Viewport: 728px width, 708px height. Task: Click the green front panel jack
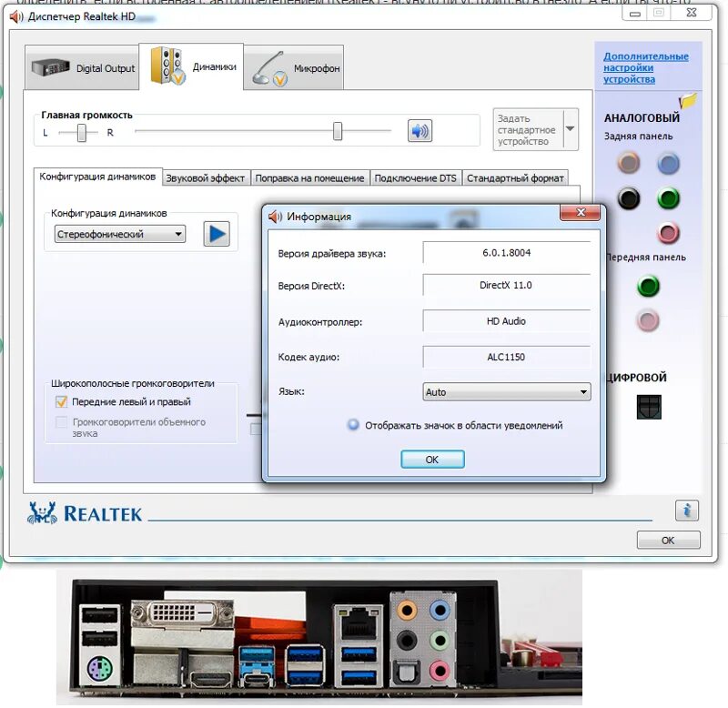point(648,286)
